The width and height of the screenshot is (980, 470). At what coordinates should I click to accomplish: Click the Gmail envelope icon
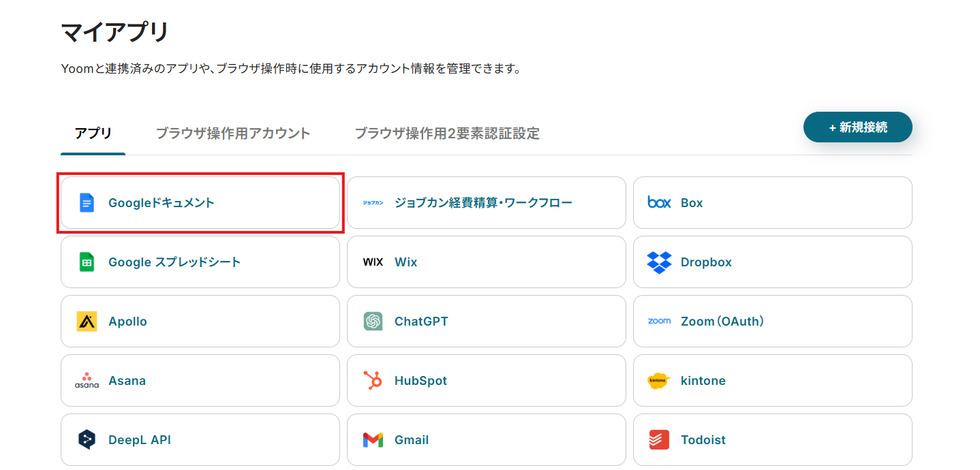click(373, 440)
